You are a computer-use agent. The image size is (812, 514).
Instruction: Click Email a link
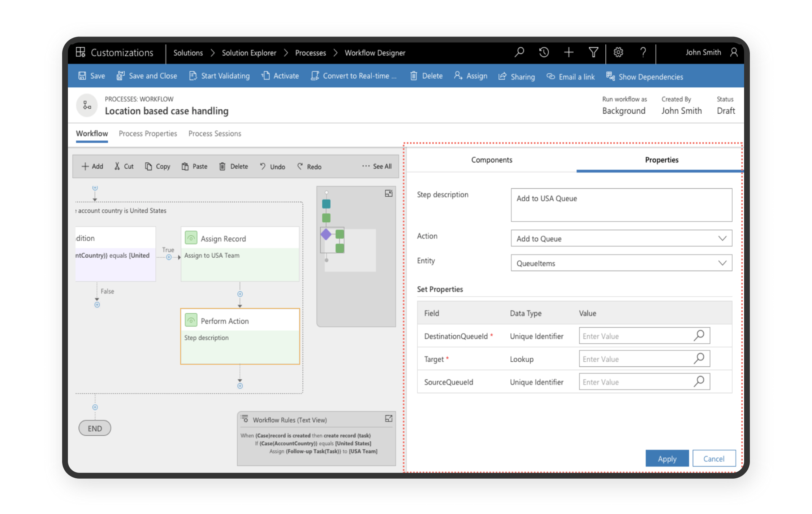tap(571, 77)
